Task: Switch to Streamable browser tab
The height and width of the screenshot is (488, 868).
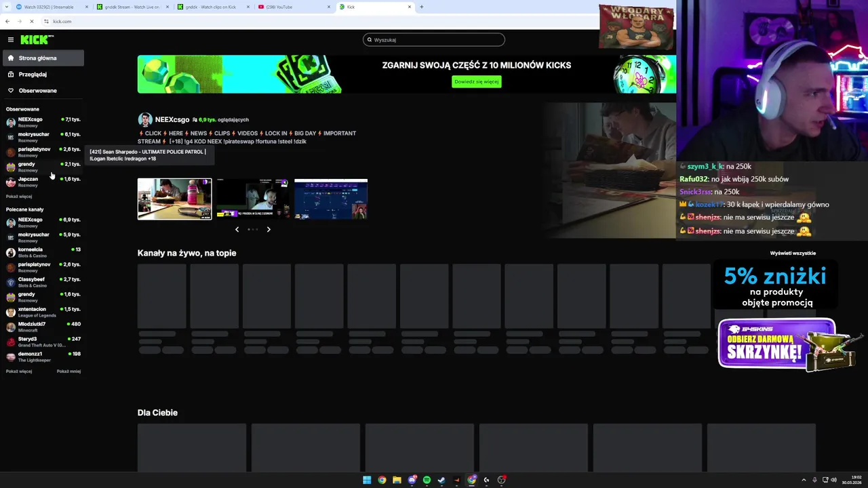Action: point(52,7)
